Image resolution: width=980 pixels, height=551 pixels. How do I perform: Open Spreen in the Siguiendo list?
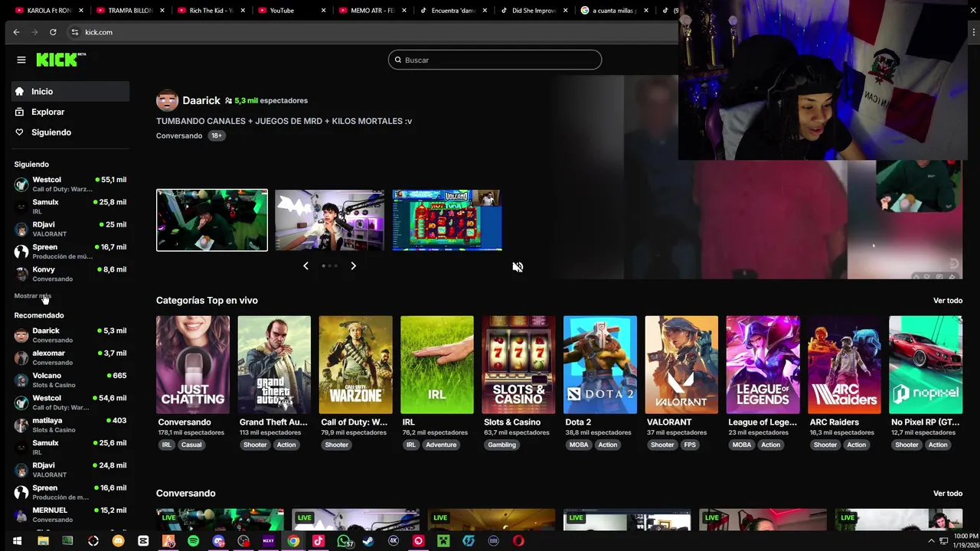pos(70,251)
